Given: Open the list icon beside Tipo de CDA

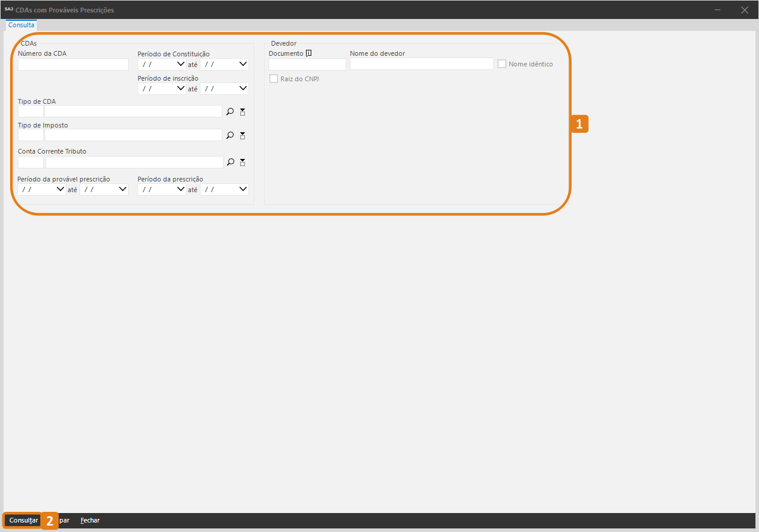Looking at the screenshot, I should (x=242, y=112).
